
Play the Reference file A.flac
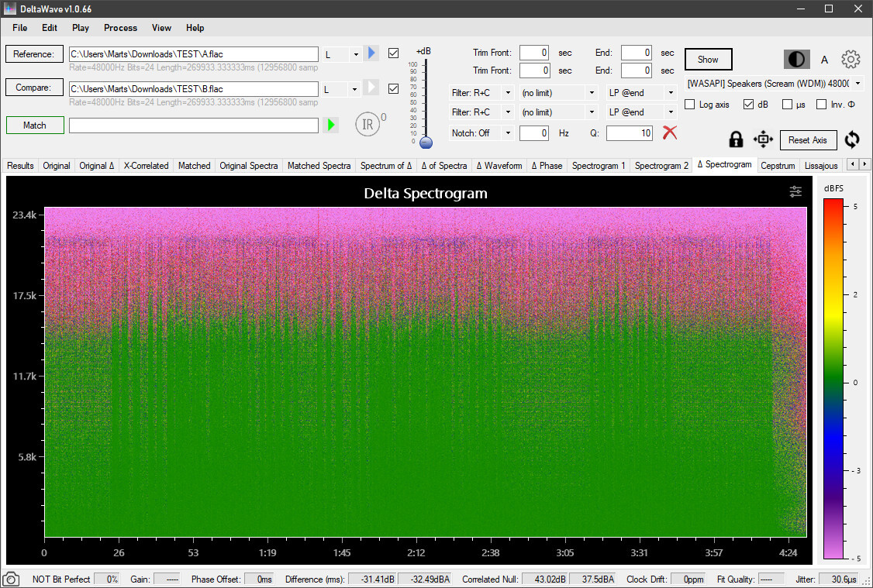(371, 53)
